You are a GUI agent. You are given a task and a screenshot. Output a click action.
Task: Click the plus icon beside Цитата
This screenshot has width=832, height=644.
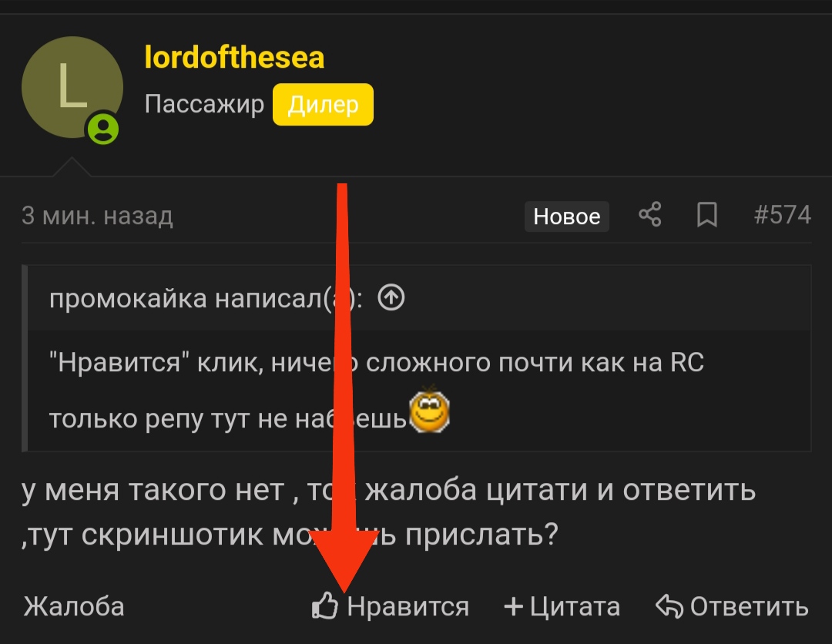[x=513, y=606]
